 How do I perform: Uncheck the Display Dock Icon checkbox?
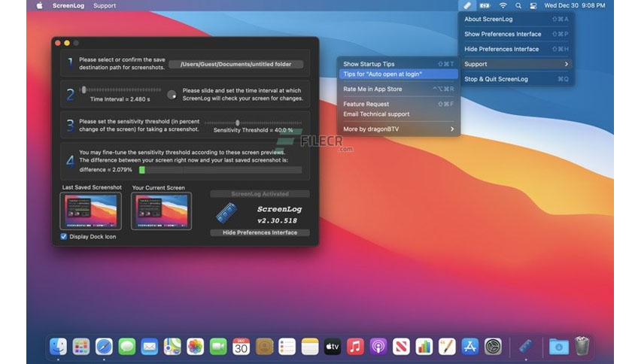pos(64,236)
